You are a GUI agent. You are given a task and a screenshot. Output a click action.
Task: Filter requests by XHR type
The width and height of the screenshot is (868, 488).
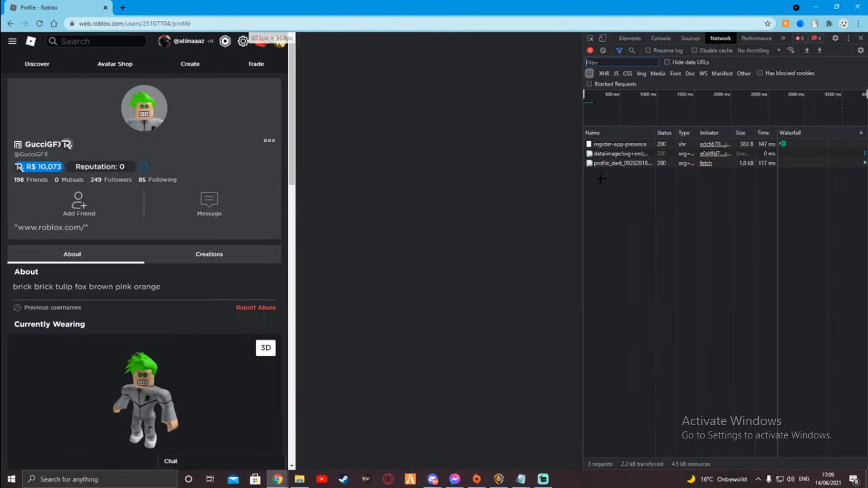pos(604,74)
